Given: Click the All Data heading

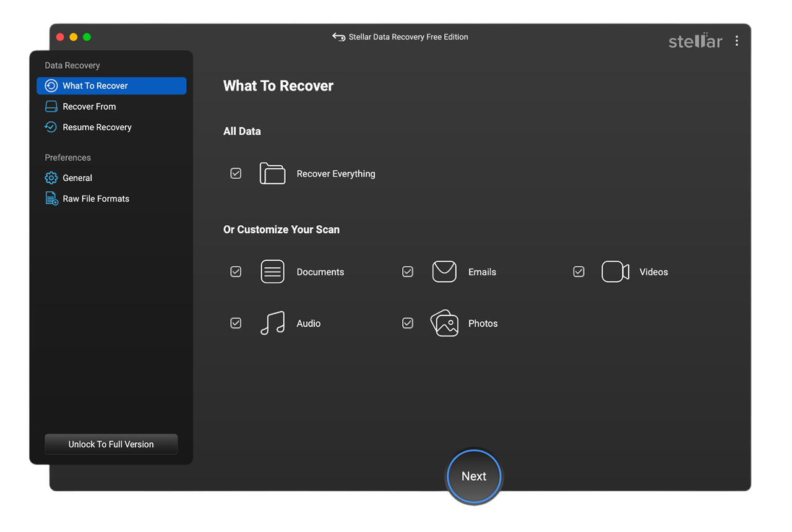Looking at the screenshot, I should pos(242,131).
